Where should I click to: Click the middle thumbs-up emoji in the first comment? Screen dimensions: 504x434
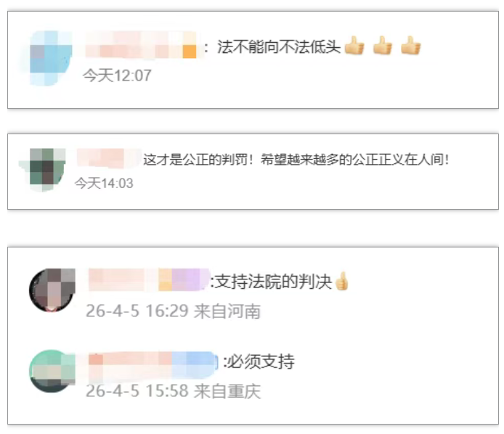(x=383, y=45)
